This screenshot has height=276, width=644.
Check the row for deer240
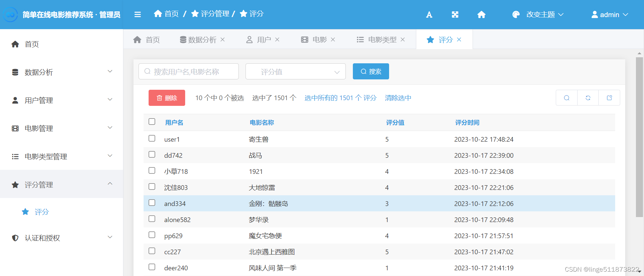[x=152, y=267]
